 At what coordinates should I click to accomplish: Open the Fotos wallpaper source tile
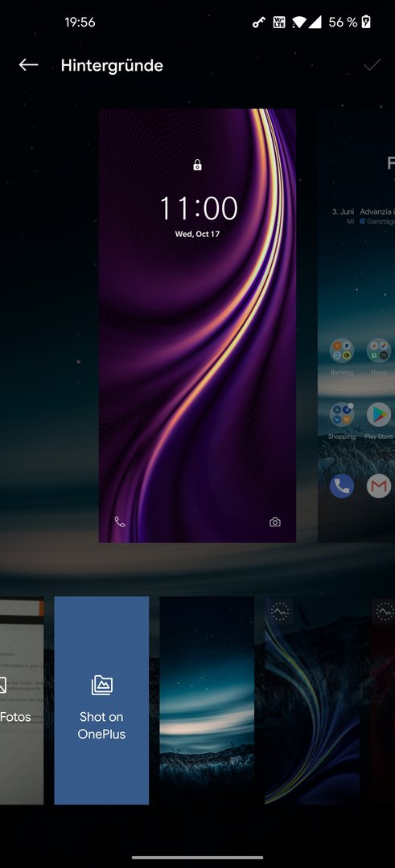21,700
